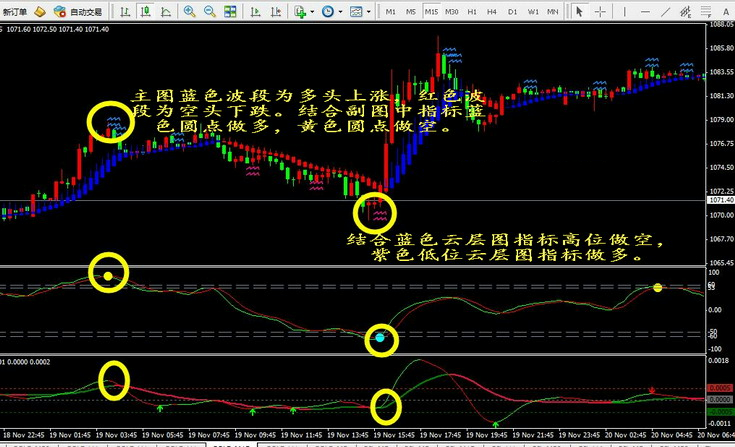
Task: Click the 新订单 new order button
Action: click(14, 12)
